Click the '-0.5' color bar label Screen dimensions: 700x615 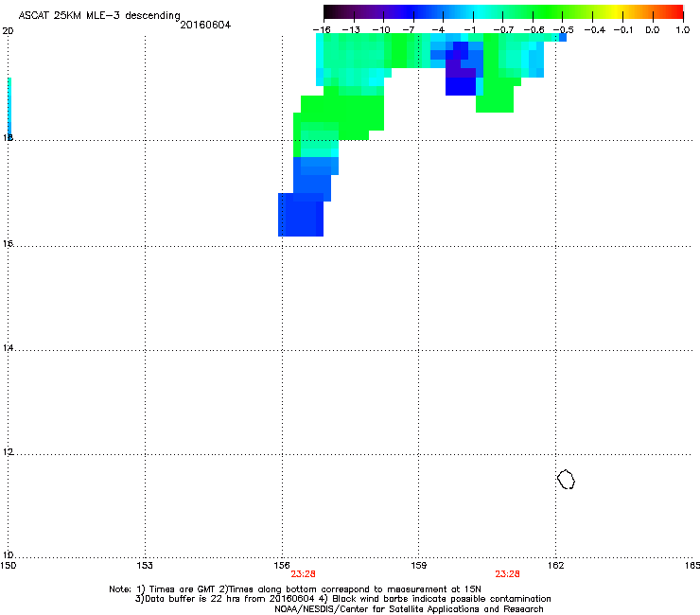click(564, 30)
